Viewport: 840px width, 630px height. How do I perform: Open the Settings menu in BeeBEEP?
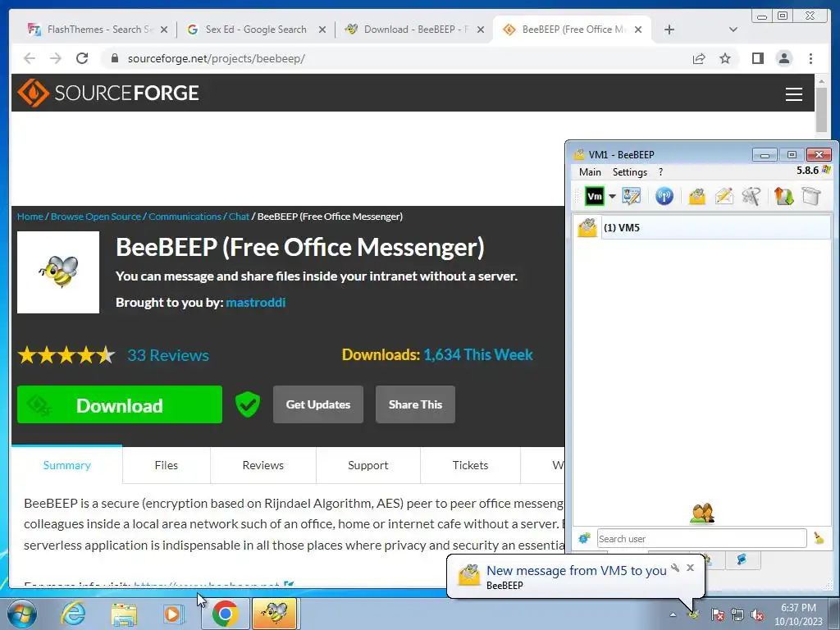629,172
